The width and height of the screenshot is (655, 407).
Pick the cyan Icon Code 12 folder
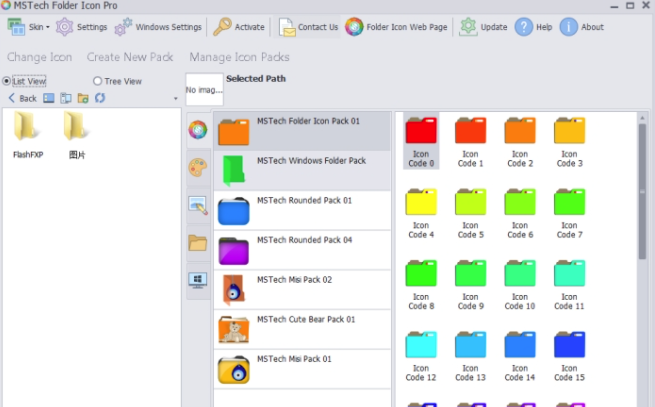point(421,356)
